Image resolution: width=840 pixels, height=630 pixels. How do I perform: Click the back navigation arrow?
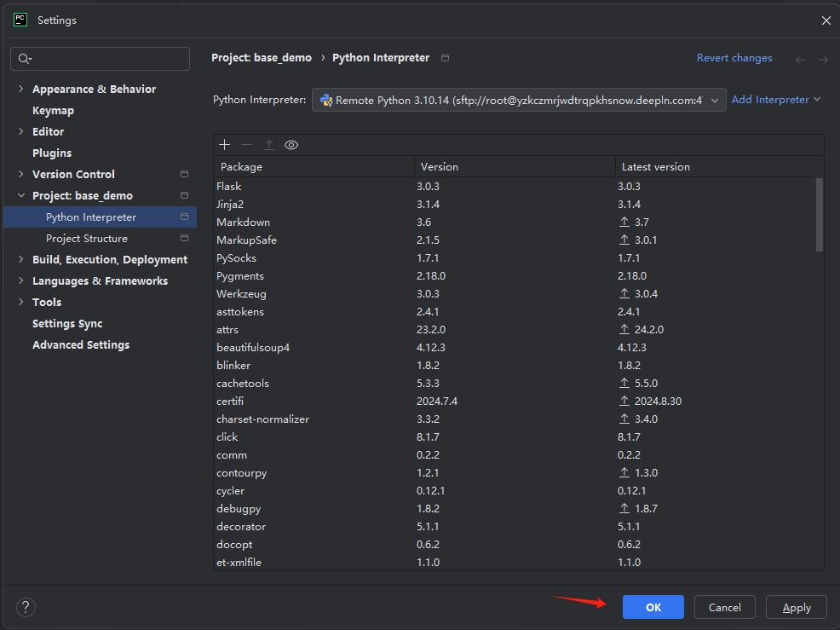point(800,60)
